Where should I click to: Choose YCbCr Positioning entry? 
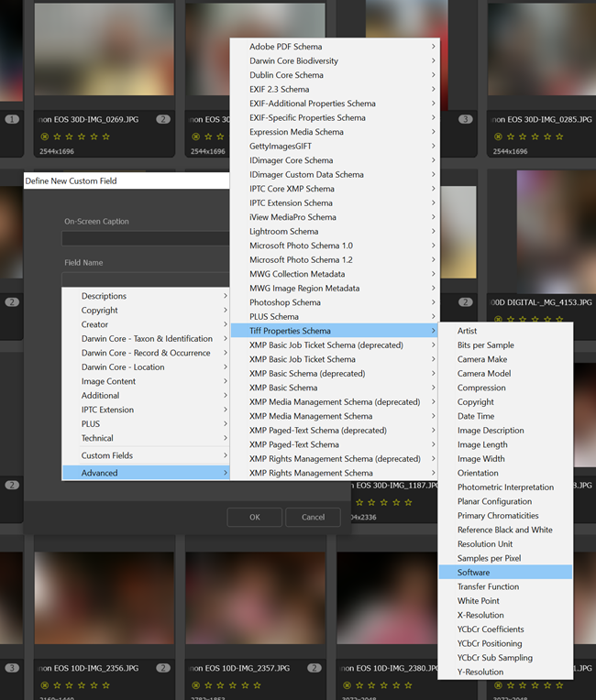(x=505, y=644)
